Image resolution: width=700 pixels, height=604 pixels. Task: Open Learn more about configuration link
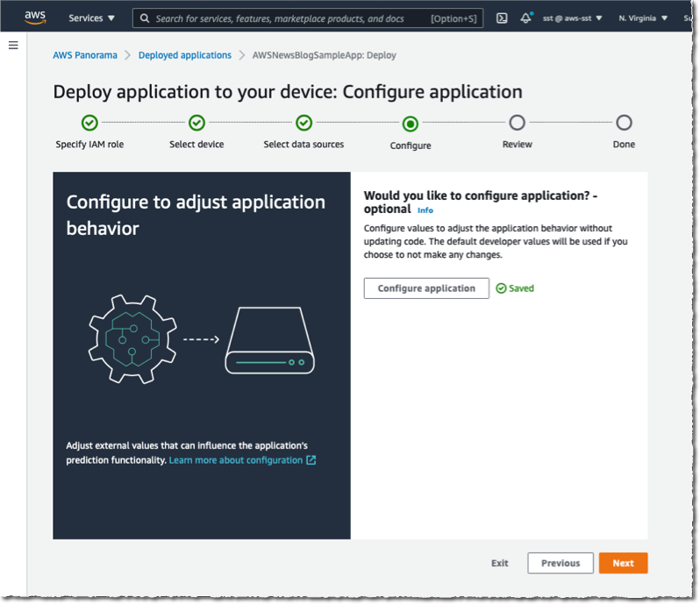click(236, 460)
